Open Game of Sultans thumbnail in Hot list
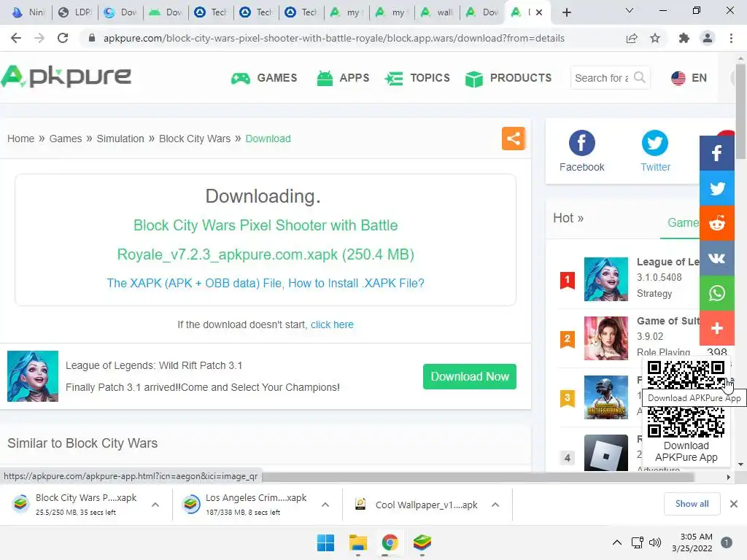 click(606, 338)
